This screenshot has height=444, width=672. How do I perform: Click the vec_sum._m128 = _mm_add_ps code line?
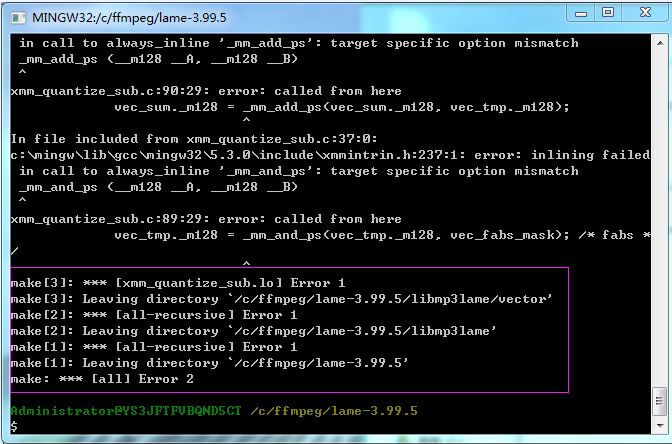pos(342,107)
